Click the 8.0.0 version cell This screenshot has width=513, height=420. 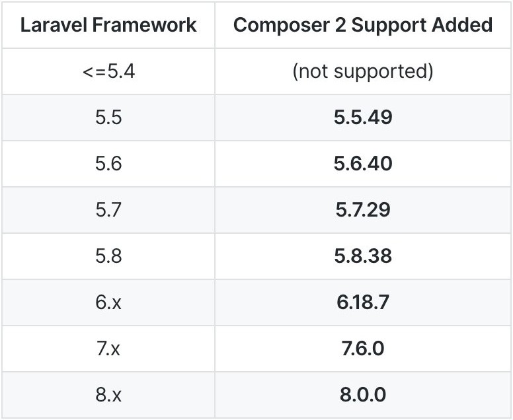click(363, 395)
